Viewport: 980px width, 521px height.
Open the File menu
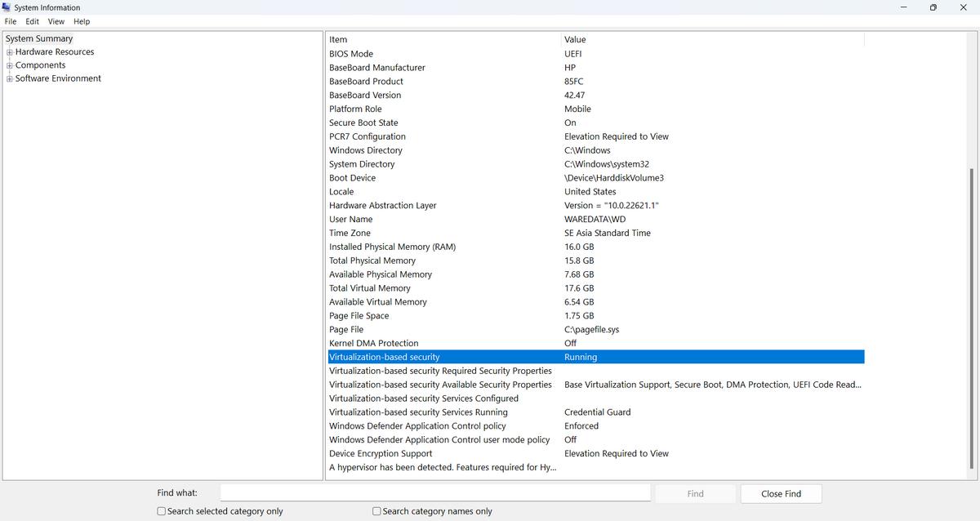click(11, 21)
